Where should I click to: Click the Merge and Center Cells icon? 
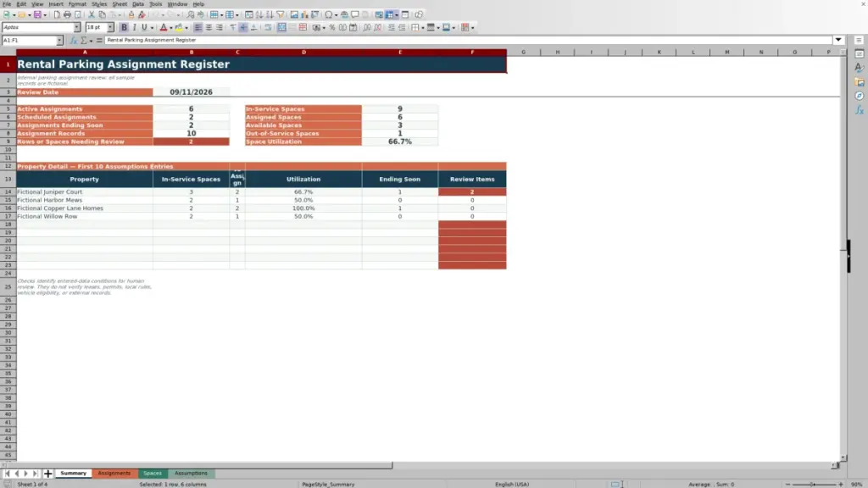tap(281, 27)
